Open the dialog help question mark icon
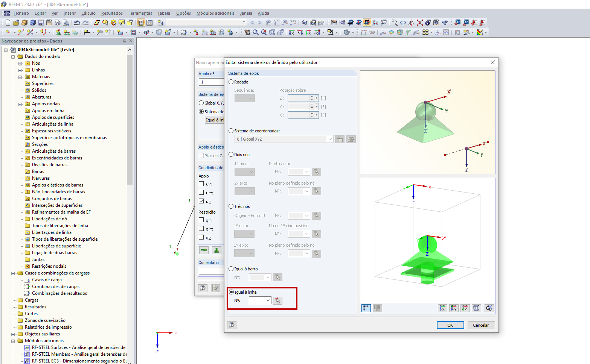 (x=232, y=325)
